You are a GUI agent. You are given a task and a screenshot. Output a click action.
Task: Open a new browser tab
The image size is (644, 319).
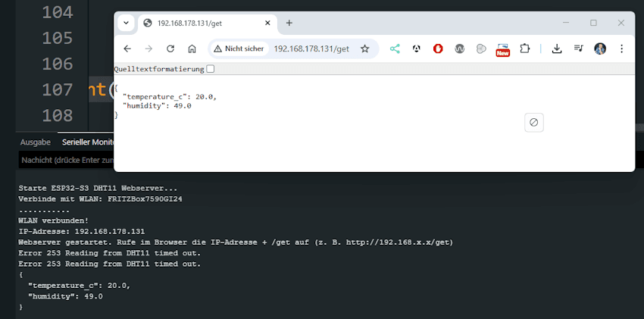point(289,23)
